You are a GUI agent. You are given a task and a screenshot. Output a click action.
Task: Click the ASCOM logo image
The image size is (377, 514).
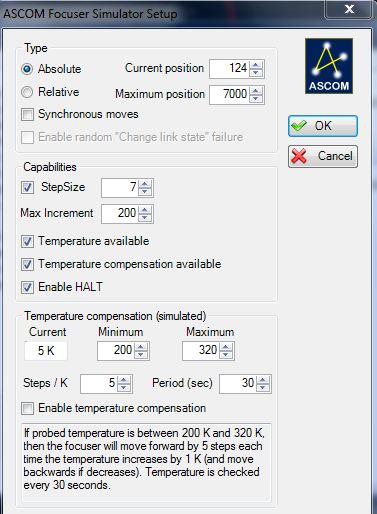329,66
